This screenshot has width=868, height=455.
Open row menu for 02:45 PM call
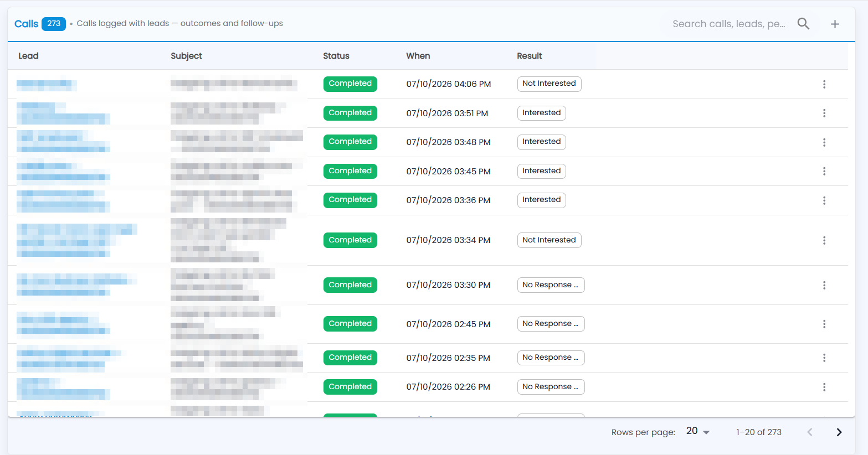click(x=824, y=324)
